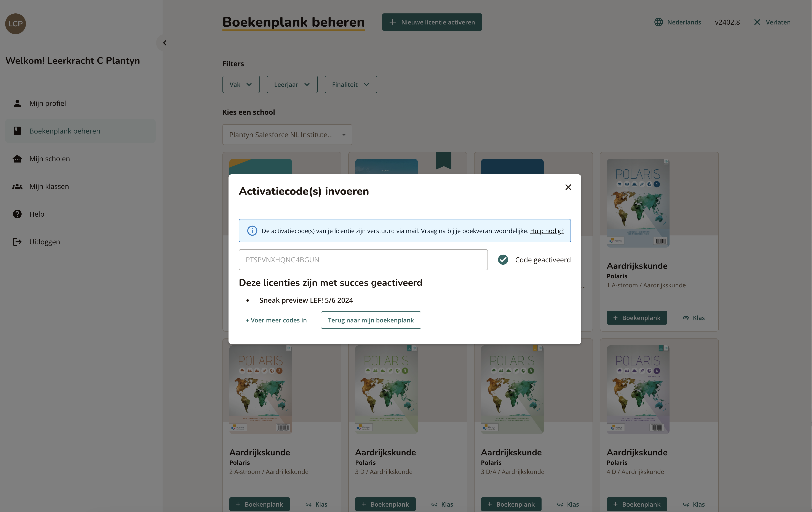Close the Activatiecode(s) invoeren dialog
812x512 pixels.
coord(568,187)
